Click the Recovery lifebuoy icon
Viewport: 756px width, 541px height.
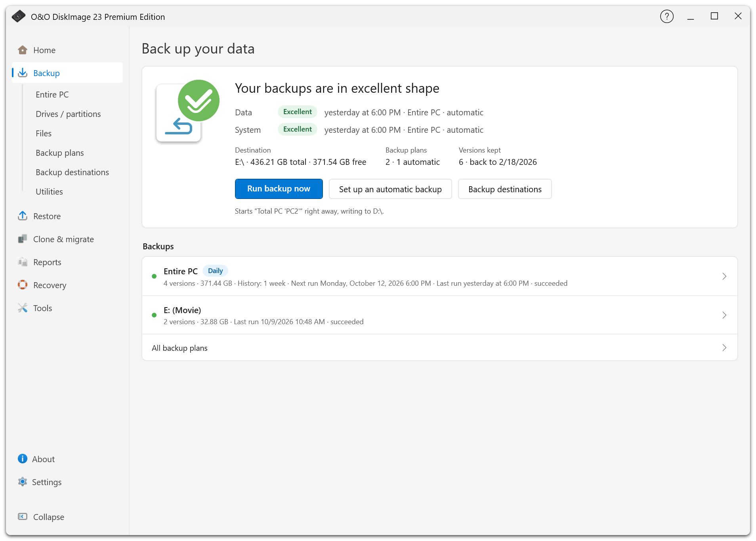point(23,285)
